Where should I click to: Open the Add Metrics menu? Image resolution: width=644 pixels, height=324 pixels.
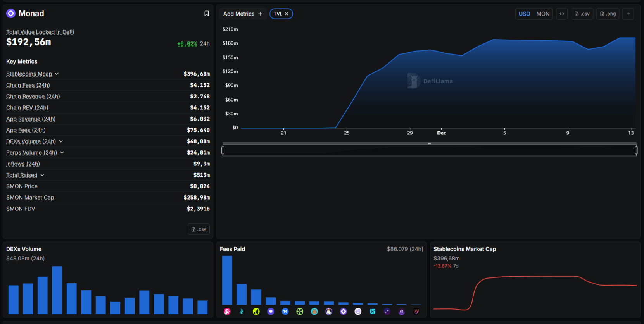[243, 14]
